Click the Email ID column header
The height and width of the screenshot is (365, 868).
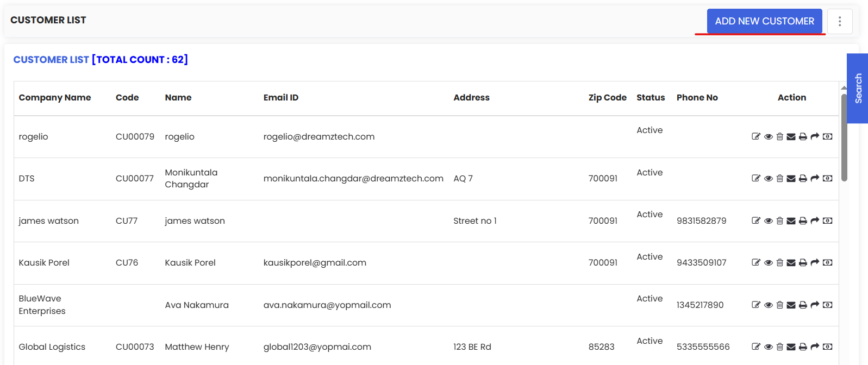(x=281, y=98)
